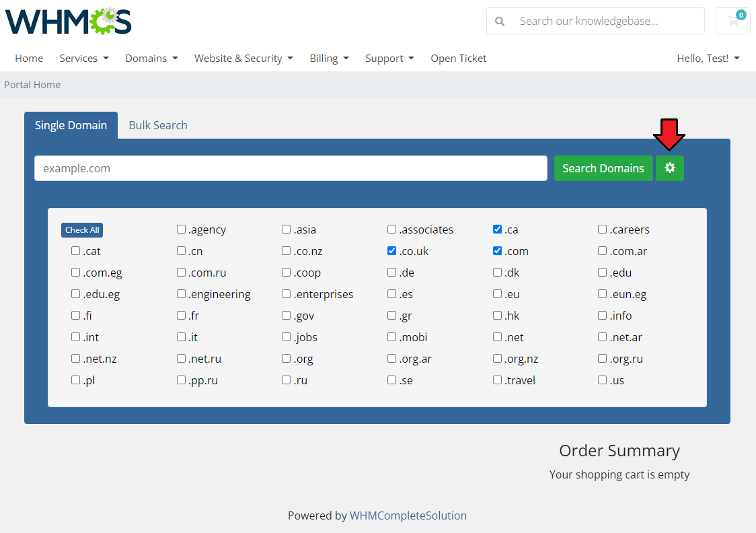Enable the .net.ru checkbox
This screenshot has width=756, height=533.
[181, 359]
